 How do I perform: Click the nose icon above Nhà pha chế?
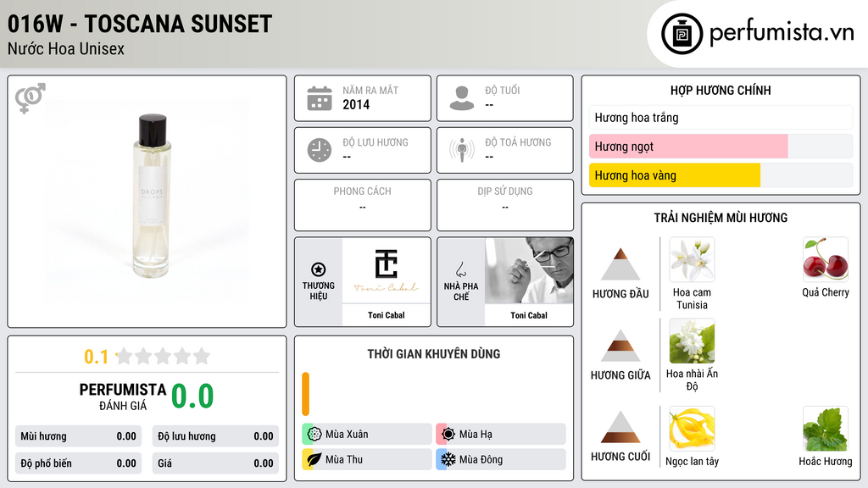pyautogui.click(x=460, y=269)
